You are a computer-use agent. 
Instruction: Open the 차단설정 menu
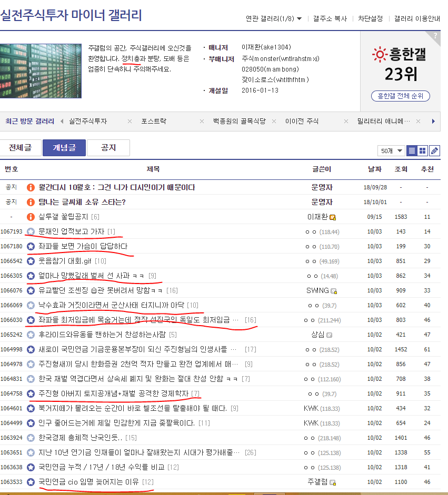point(371,18)
